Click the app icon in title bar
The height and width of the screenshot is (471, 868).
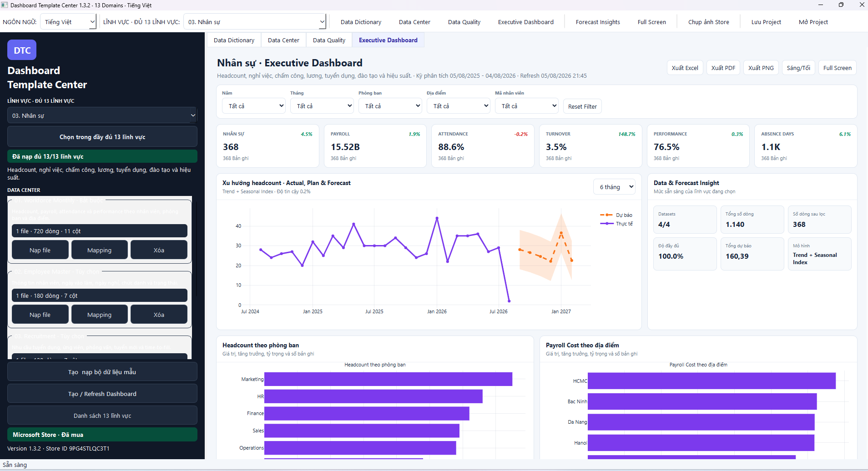pos(5,5)
